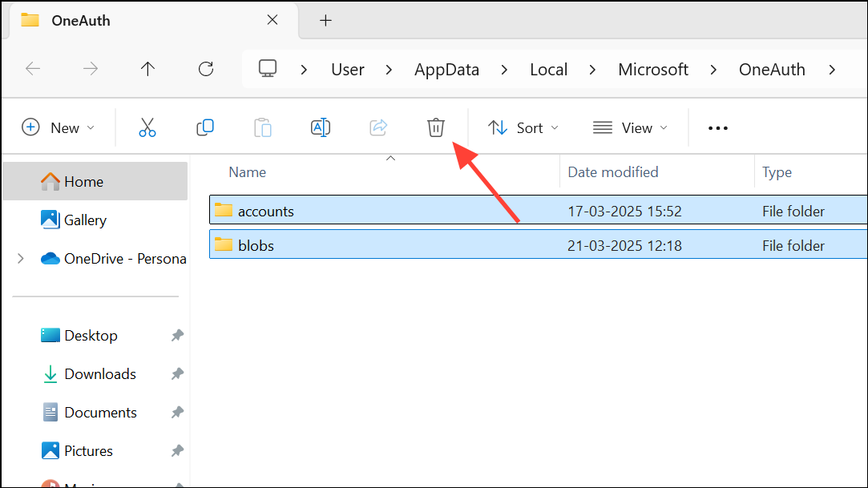Click the Copy icon in toolbar
The width and height of the screenshot is (868, 488).
click(x=205, y=128)
